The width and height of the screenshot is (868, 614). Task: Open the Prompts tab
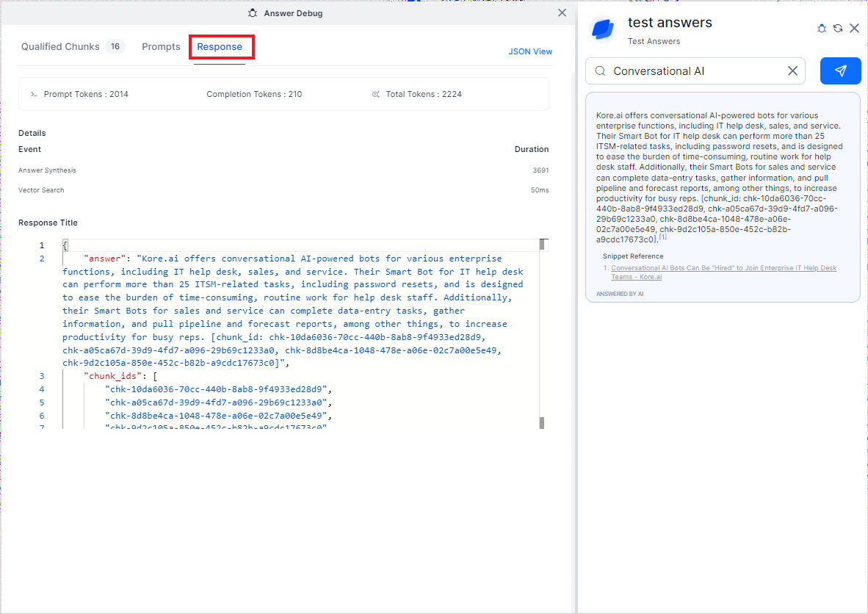(161, 47)
